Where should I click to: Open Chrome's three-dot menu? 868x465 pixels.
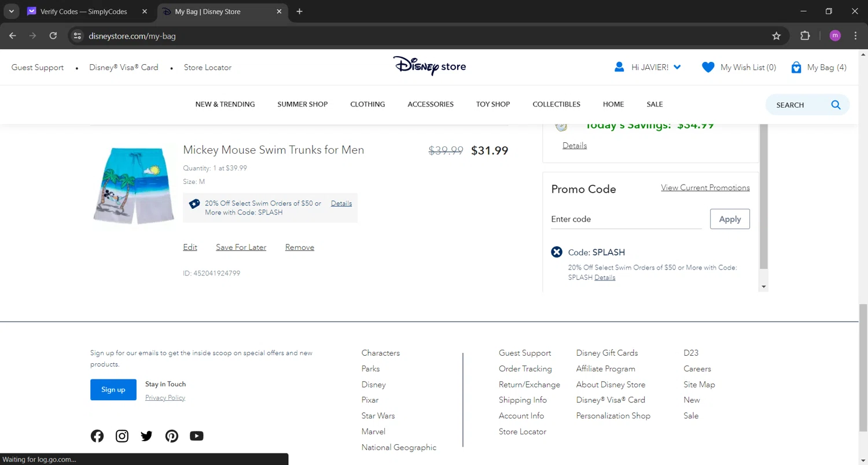(855, 36)
